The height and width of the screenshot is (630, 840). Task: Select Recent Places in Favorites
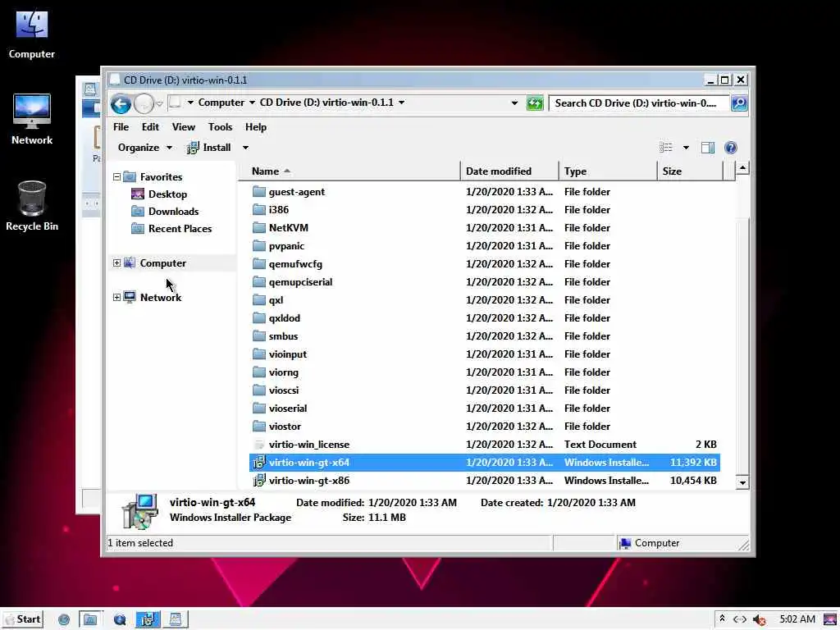pos(180,228)
